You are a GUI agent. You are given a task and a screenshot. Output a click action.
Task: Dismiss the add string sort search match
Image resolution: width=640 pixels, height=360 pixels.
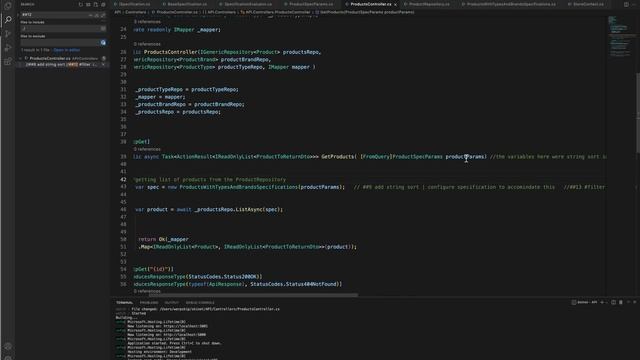(103, 64)
